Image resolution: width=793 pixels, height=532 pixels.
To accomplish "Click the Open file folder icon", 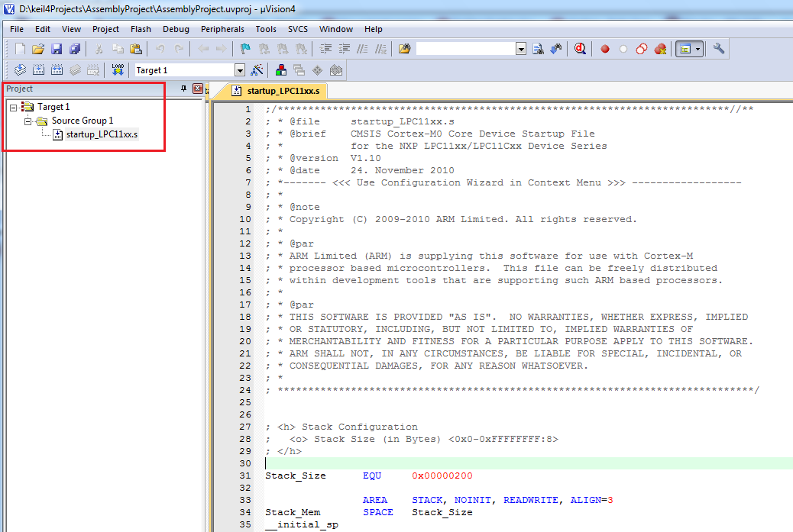I will [x=38, y=49].
